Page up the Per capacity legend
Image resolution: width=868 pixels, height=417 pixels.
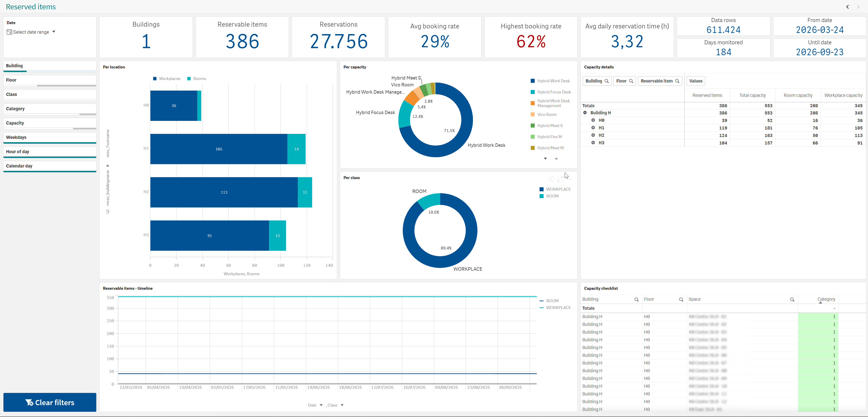pos(556,158)
